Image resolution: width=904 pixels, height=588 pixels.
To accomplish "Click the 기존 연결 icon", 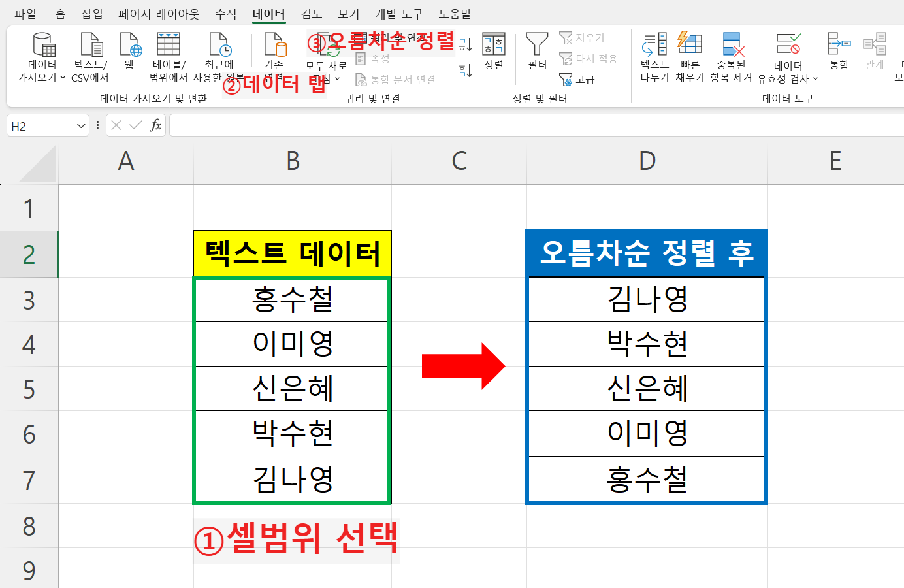I will pos(274,54).
